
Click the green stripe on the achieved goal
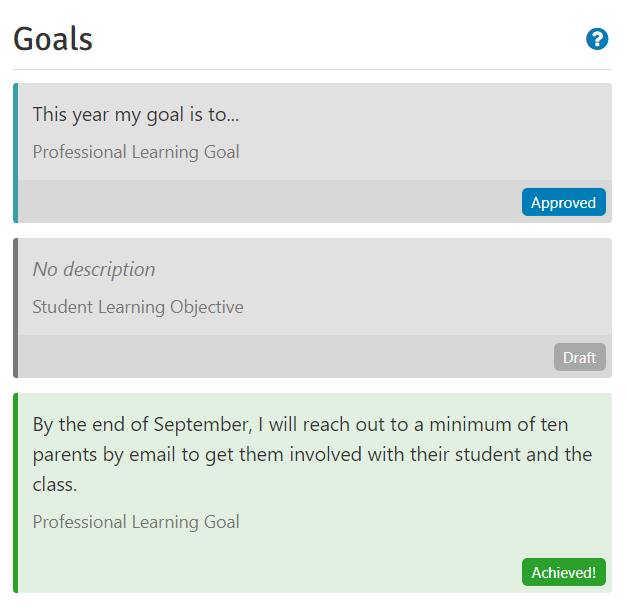(16, 493)
